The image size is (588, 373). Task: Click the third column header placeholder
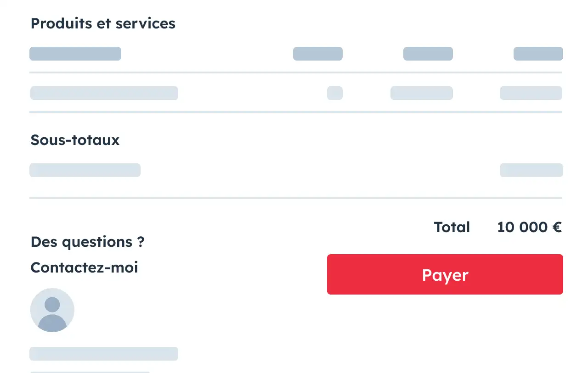(x=428, y=54)
